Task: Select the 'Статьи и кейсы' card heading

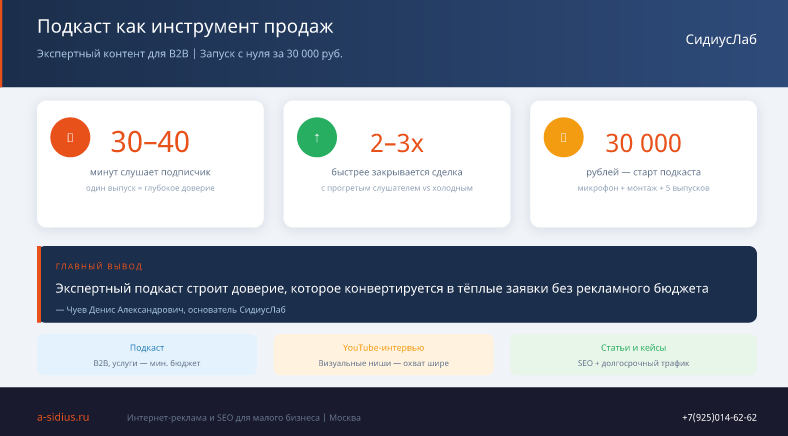Action: coord(633,348)
